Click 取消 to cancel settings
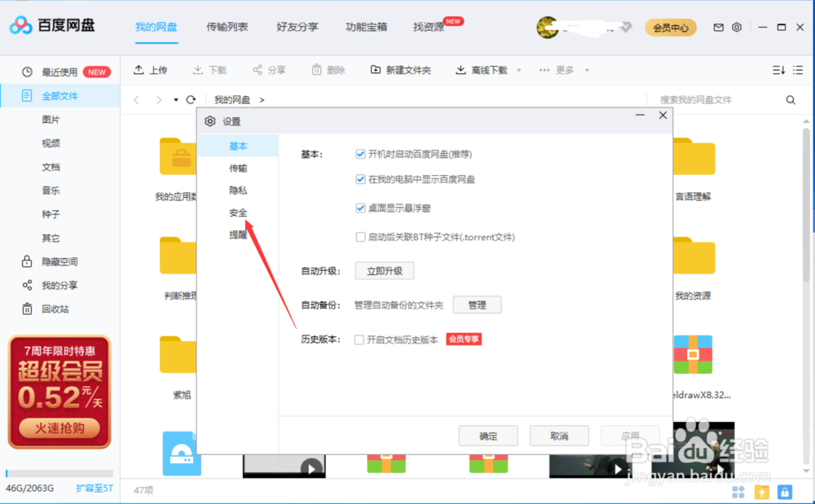The width and height of the screenshot is (815, 504). 559,436
